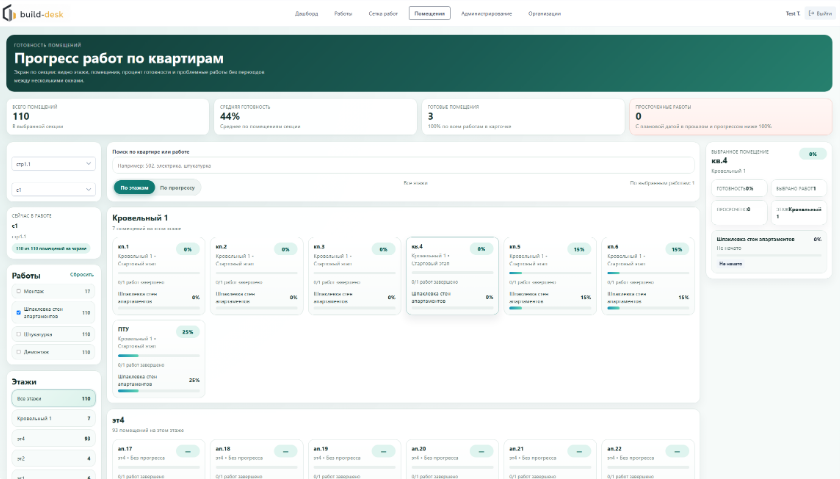The height and width of the screenshot is (479, 840).
Task: Go to the Сетка работ page
Action: pyautogui.click(x=383, y=13)
